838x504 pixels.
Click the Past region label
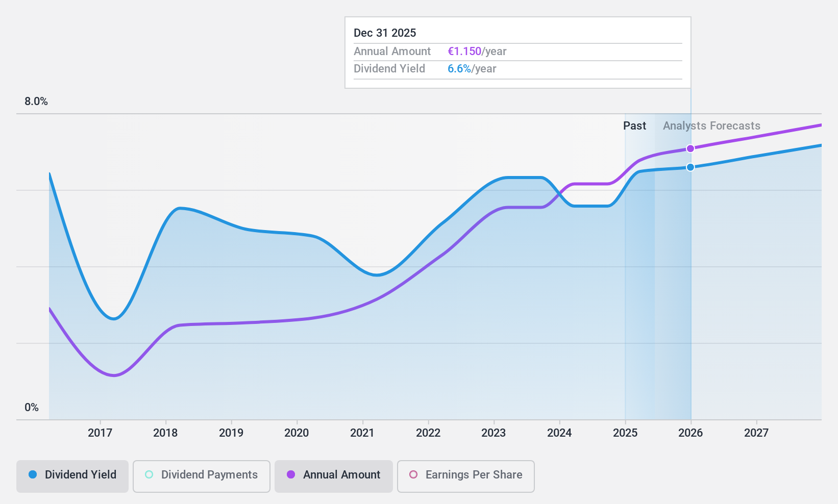tap(634, 126)
